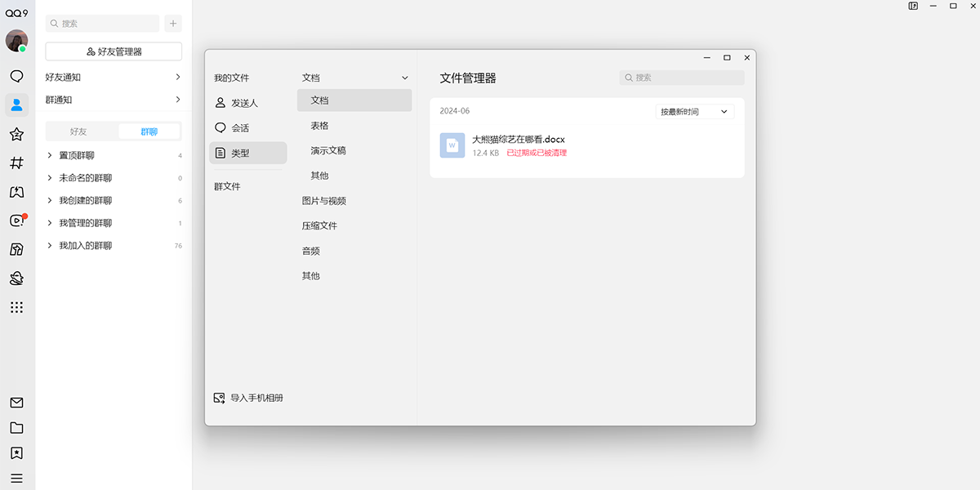Screen dimensions: 980x490
Task: Click the 导入手机相册 button
Action: tap(248, 398)
